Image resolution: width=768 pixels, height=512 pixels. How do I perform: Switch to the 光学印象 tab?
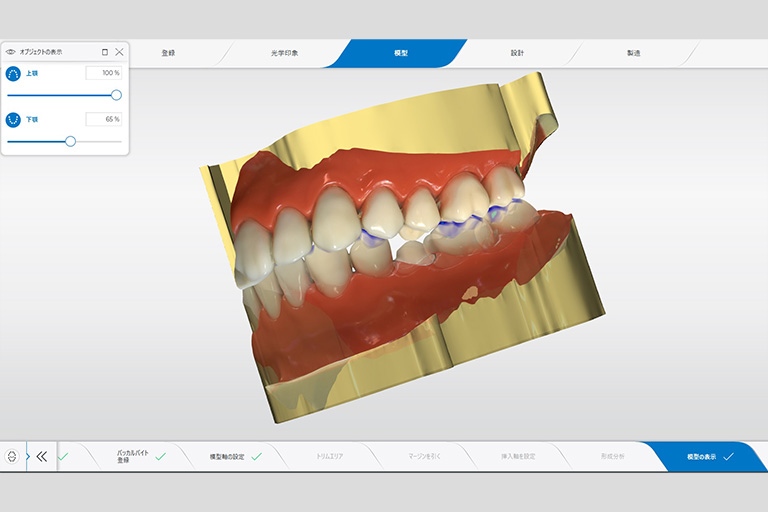284,52
